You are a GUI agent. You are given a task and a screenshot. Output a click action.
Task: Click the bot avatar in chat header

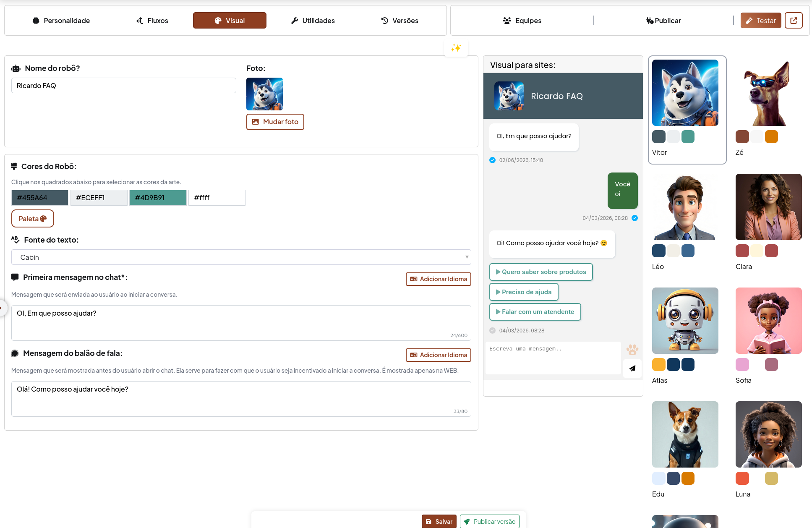(x=509, y=96)
